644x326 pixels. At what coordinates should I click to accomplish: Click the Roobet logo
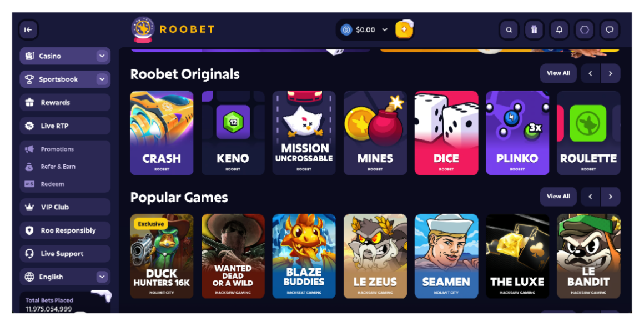[x=173, y=29]
